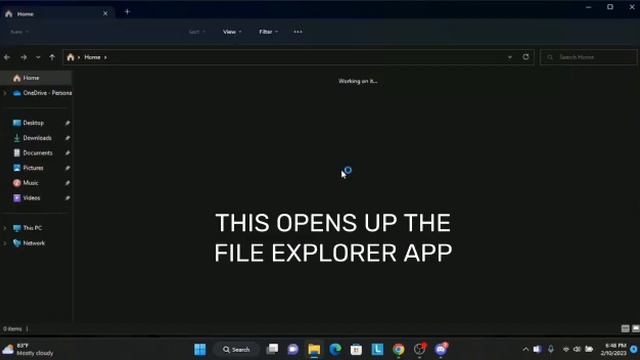Go forward using the forward arrow
This screenshot has height=360, width=640.
tap(23, 57)
